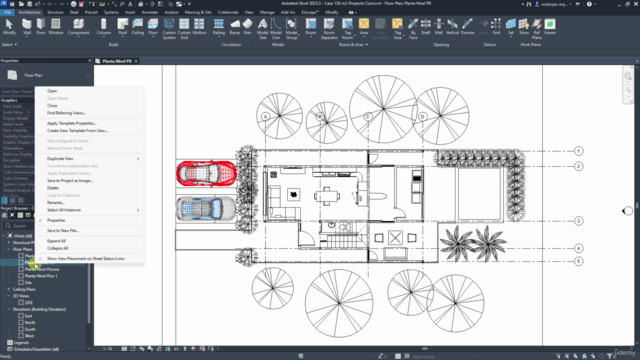Click the Modify arrow tool
The width and height of the screenshot is (640, 360).
point(9,27)
